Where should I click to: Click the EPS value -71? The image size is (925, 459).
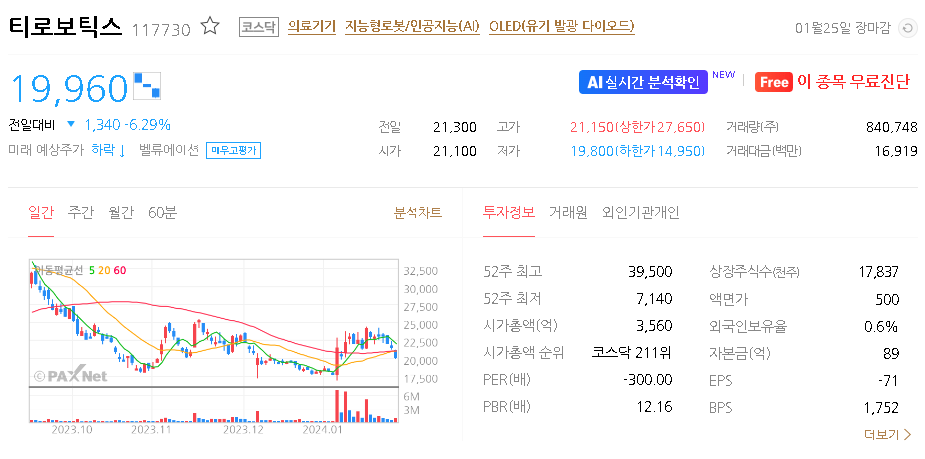click(887, 381)
